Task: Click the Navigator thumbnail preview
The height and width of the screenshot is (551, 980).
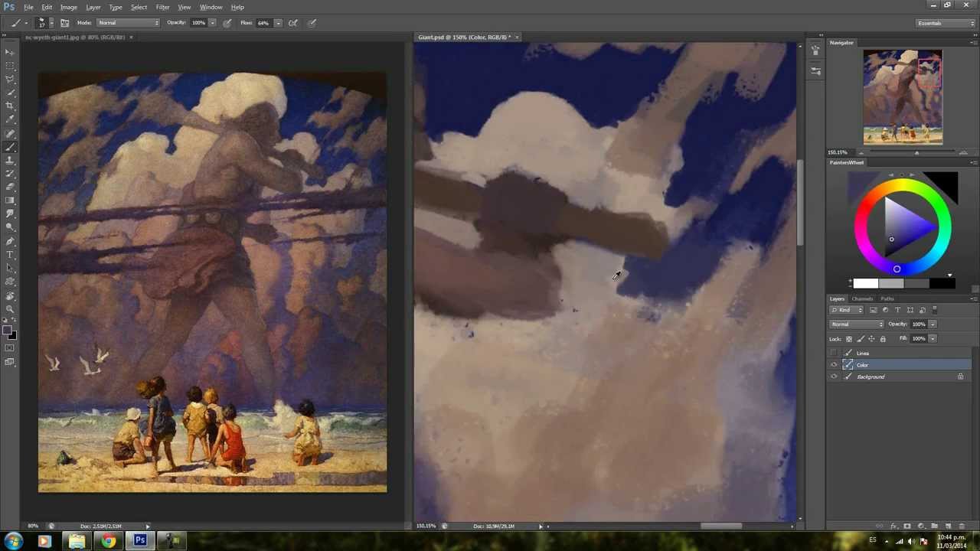Action: tap(903, 97)
